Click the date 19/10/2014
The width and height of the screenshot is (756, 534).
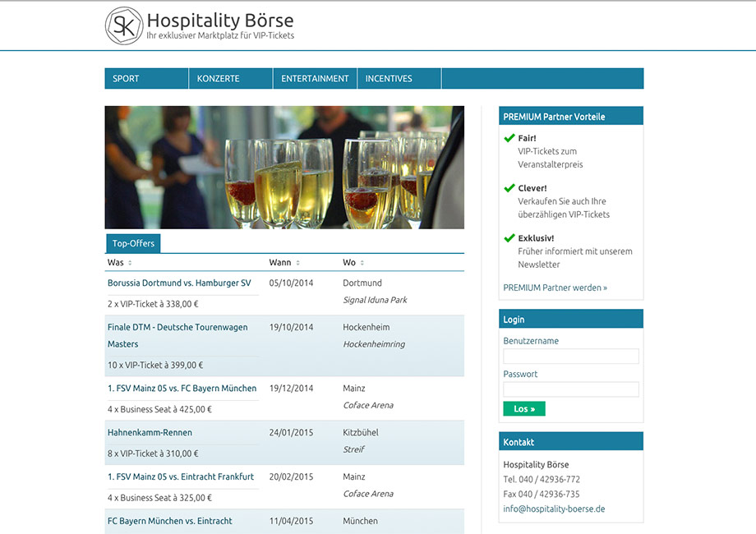291,327
